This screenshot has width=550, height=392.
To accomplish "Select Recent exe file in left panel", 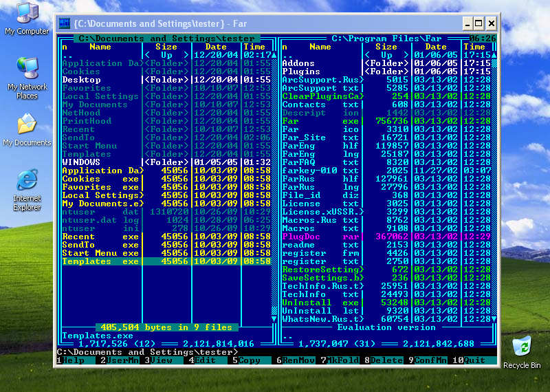I will click(166, 237).
